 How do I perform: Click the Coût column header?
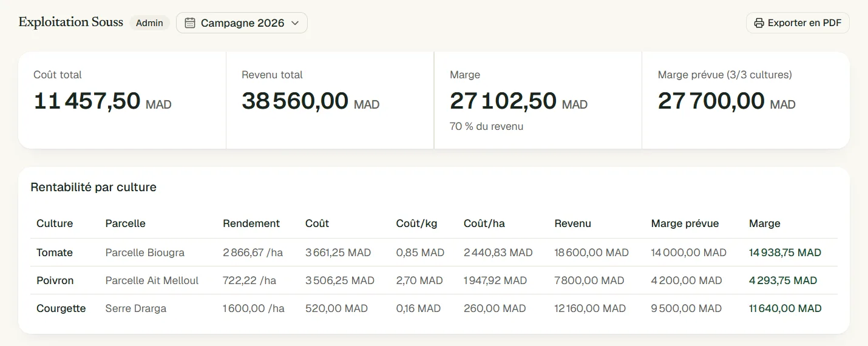tap(317, 223)
